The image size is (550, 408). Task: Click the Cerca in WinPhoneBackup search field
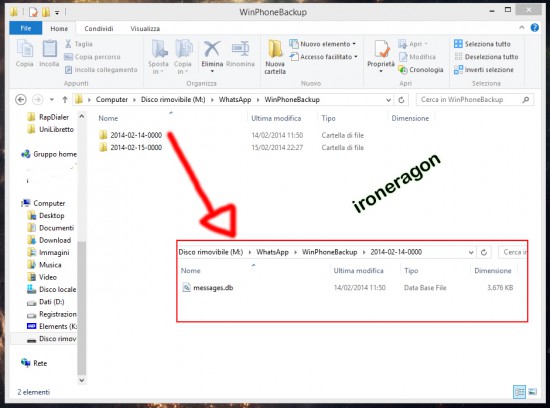coord(471,100)
